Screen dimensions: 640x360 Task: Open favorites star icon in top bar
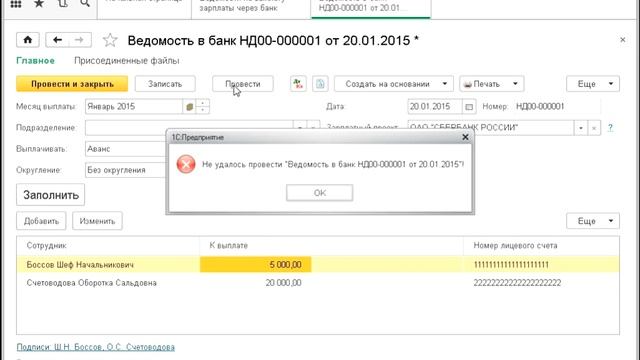39,4
